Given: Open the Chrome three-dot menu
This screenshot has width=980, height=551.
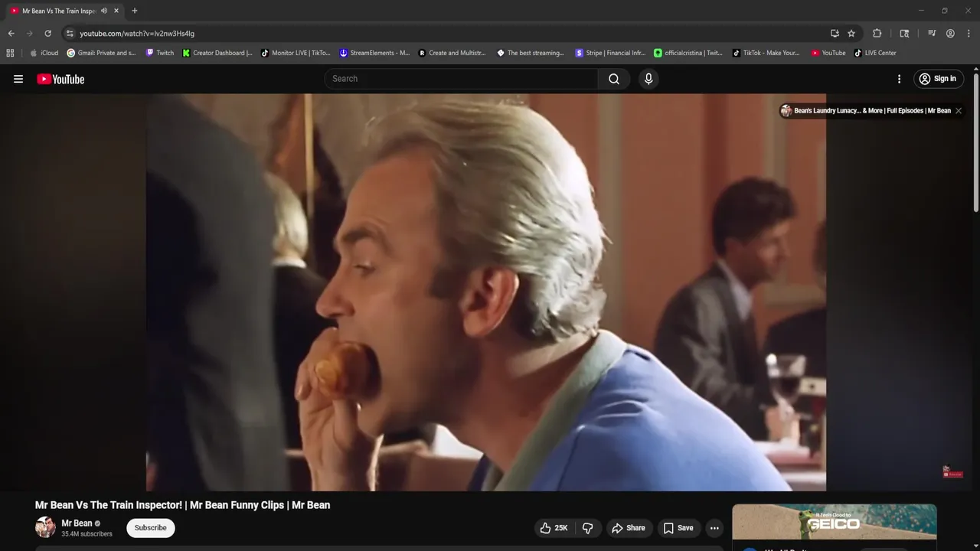Looking at the screenshot, I should click(x=969, y=34).
